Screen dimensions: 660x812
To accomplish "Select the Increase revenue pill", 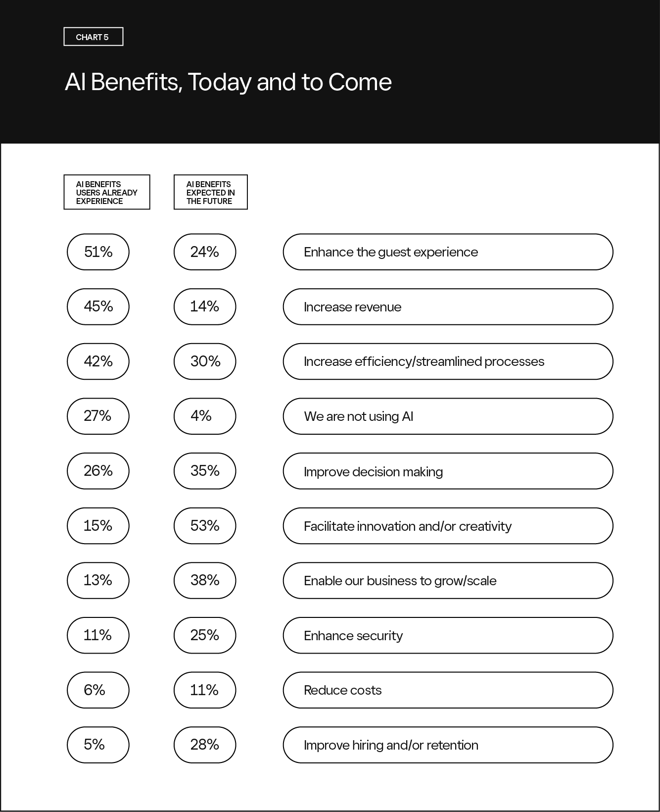I will [x=448, y=307].
